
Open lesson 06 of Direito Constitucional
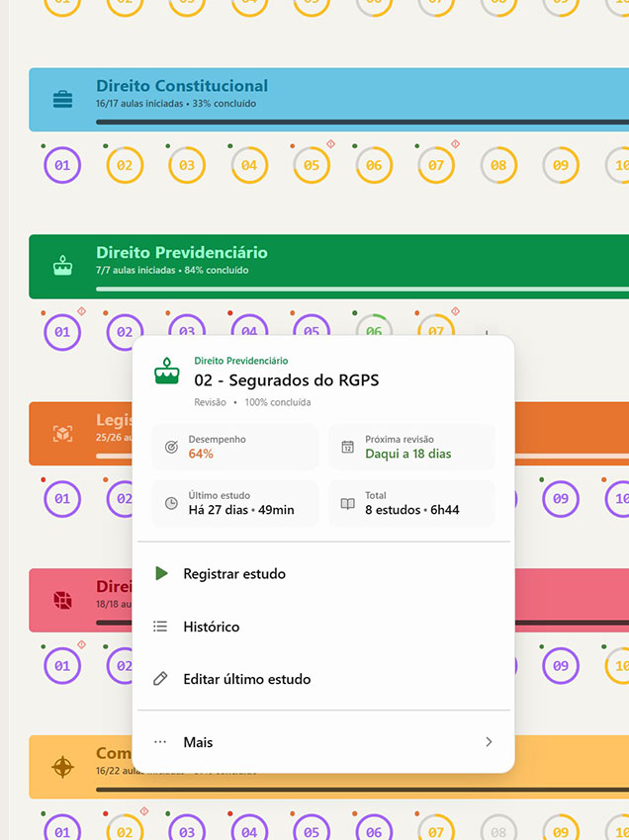pos(374,165)
